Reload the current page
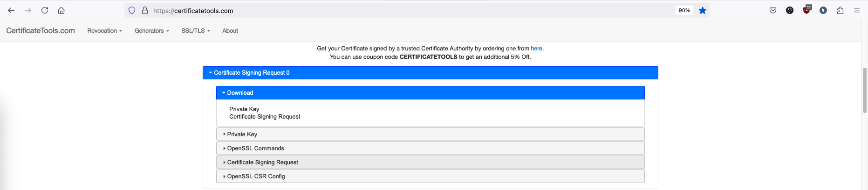The width and height of the screenshot is (868, 190). pos(45,10)
